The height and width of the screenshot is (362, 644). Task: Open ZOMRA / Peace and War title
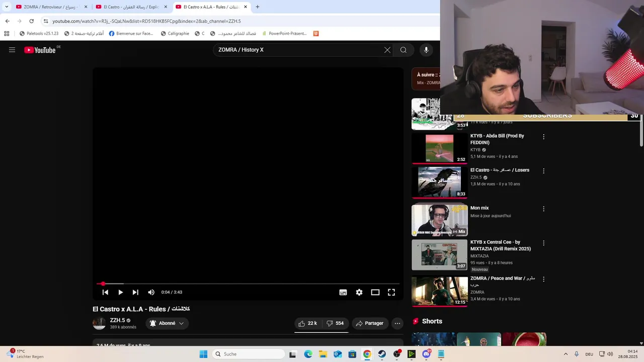coord(503,282)
